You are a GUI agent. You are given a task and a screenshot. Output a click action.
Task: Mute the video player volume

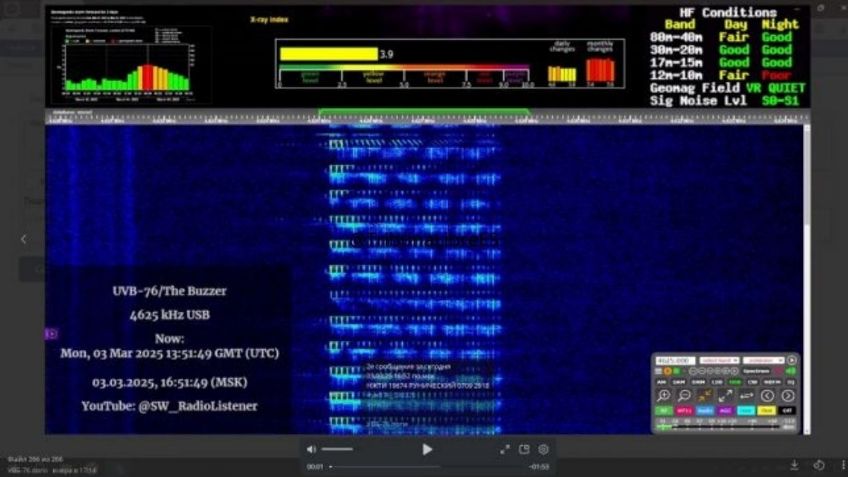[311, 450]
